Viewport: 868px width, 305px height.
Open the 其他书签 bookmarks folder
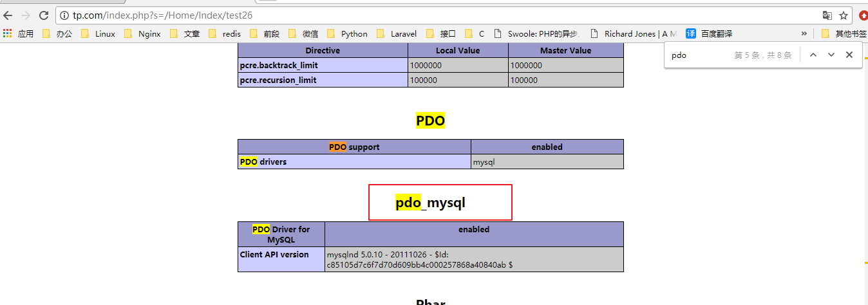(x=844, y=34)
